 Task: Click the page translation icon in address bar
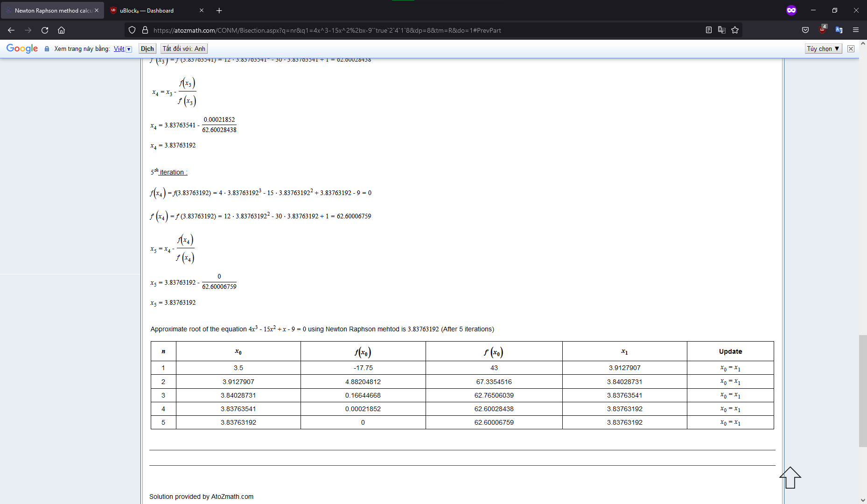(722, 30)
